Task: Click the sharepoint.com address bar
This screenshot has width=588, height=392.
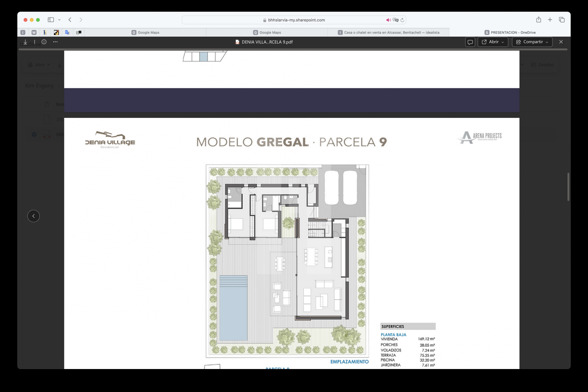Action: (x=294, y=20)
